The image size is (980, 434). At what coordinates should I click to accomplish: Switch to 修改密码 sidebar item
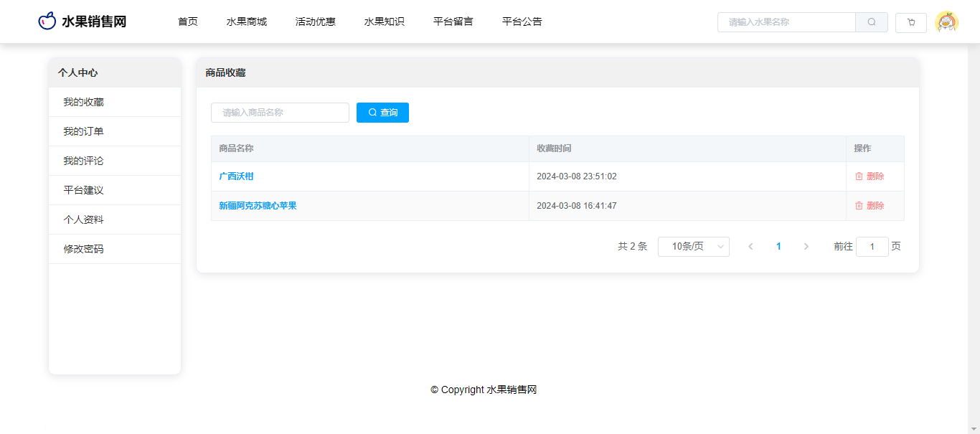pyautogui.click(x=83, y=249)
